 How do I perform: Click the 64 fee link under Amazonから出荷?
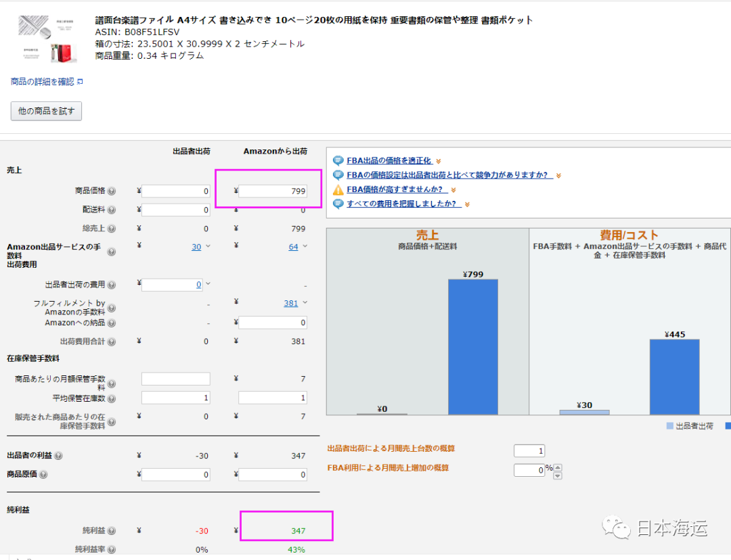[293, 247]
